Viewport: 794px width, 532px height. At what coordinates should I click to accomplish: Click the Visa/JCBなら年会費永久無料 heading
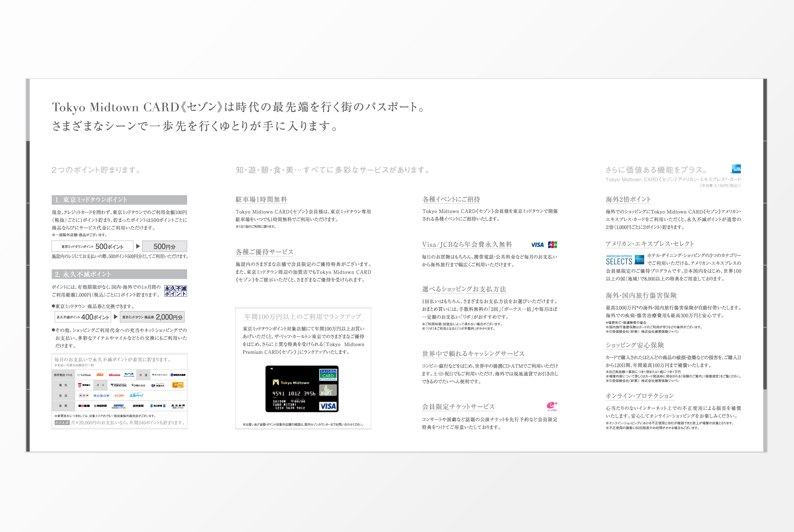pyautogui.click(x=467, y=244)
